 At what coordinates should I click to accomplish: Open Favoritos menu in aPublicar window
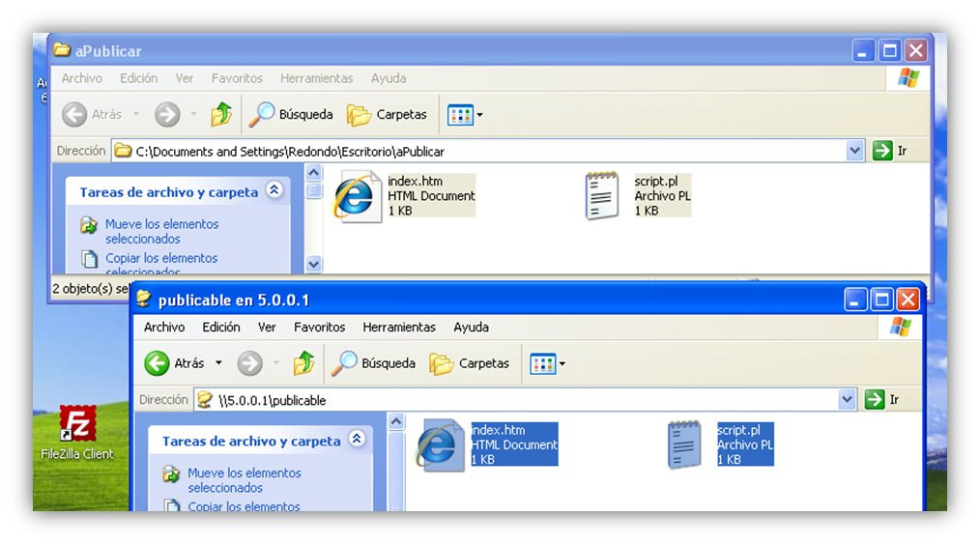[237, 78]
